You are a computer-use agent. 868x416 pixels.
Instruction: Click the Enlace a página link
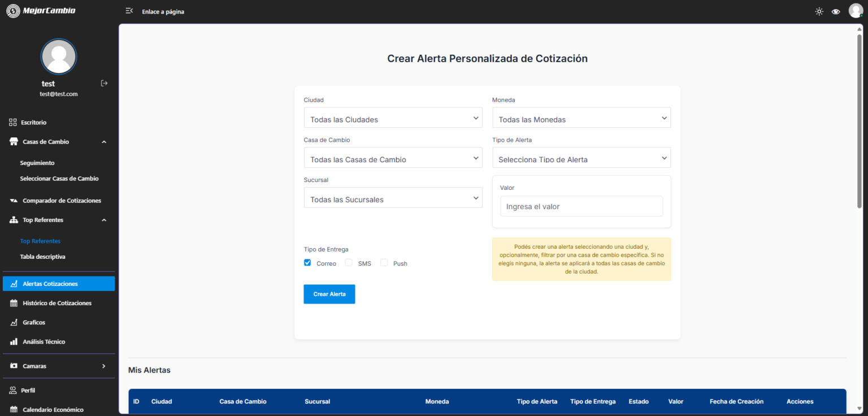tap(163, 11)
